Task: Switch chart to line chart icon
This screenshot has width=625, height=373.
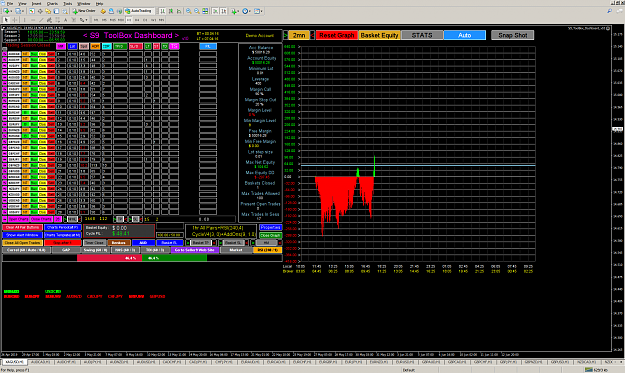Action: pyautogui.click(x=179, y=11)
